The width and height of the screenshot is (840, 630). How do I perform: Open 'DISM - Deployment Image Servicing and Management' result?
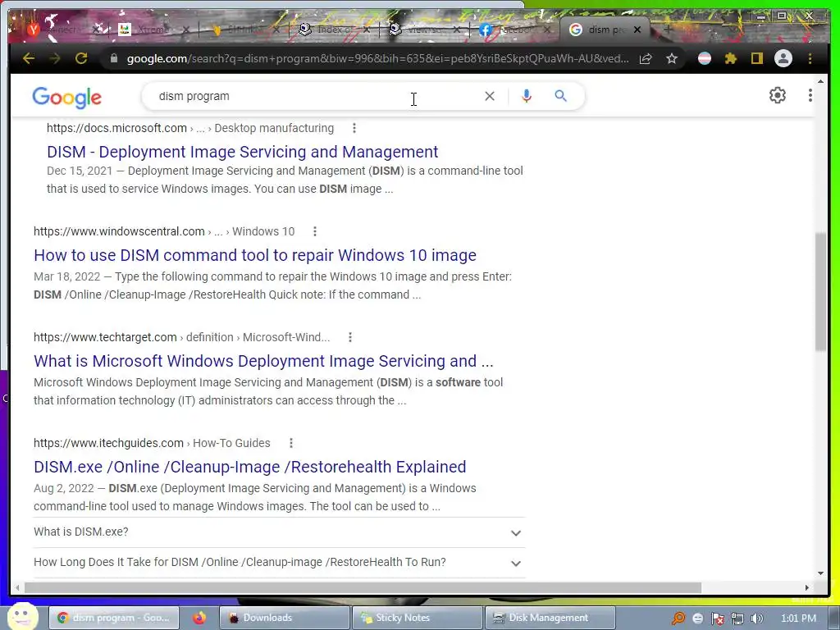click(242, 152)
